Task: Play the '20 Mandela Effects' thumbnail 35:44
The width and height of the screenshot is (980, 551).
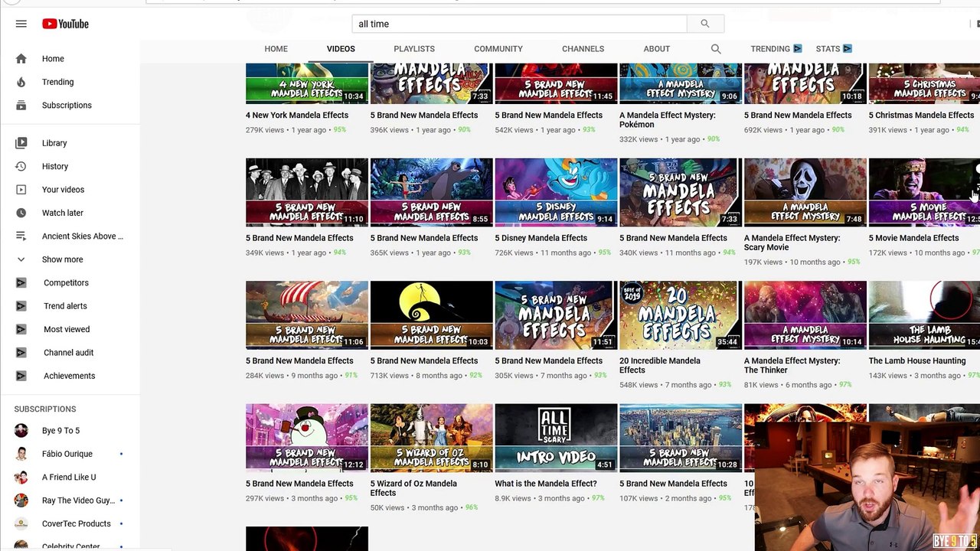Action: pyautogui.click(x=680, y=315)
